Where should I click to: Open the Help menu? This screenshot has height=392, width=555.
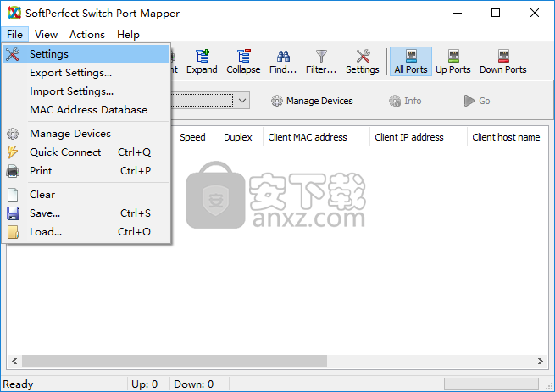[128, 35]
